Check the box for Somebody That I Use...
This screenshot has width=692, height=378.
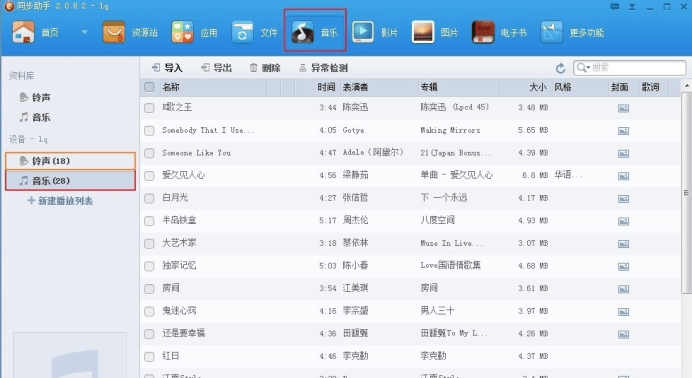click(149, 131)
